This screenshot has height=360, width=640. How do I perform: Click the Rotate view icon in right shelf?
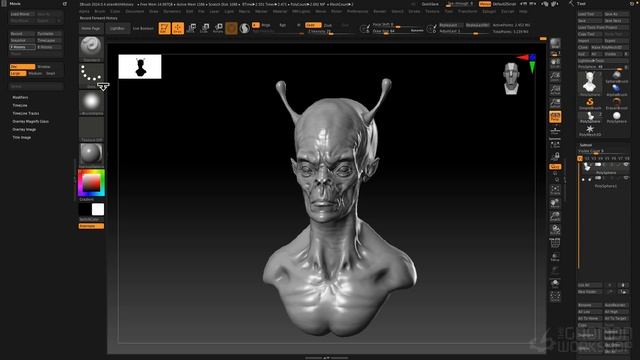[x=555, y=230]
